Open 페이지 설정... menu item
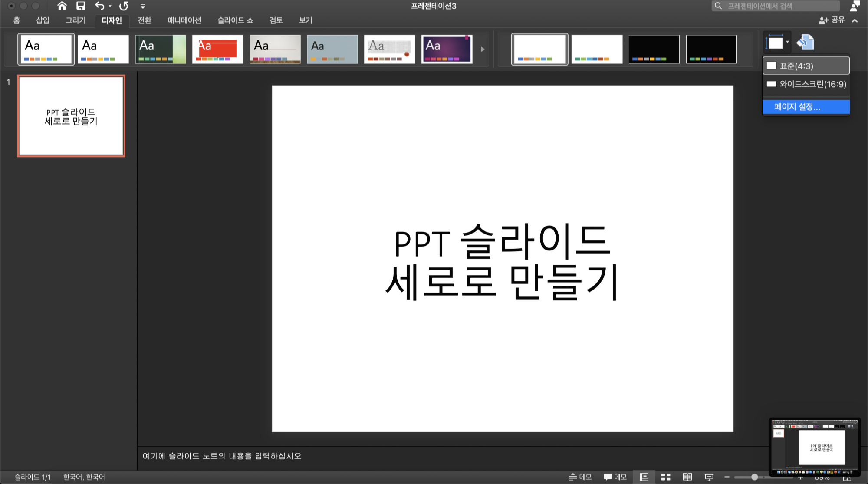Image resolution: width=868 pixels, height=484 pixels. [806, 107]
